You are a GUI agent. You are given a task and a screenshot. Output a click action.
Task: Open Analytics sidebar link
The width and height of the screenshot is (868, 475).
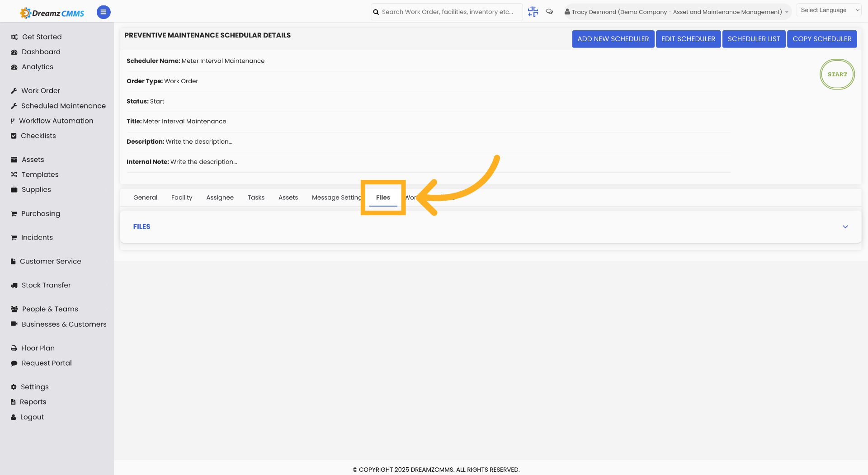click(x=38, y=67)
